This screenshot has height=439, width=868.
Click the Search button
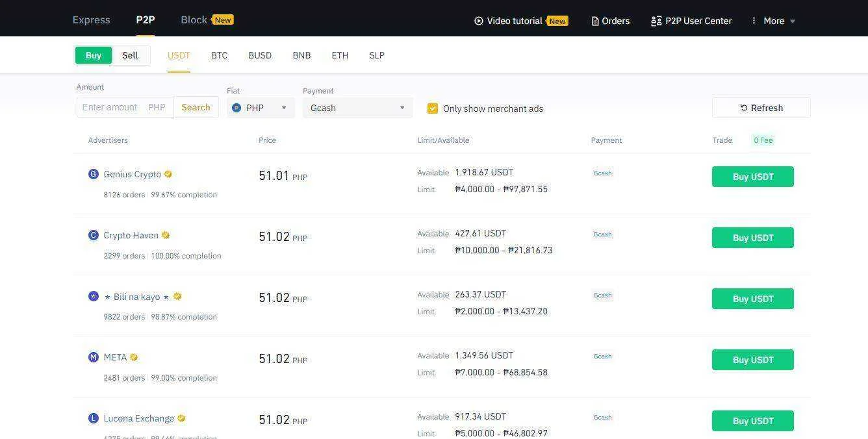coord(196,107)
